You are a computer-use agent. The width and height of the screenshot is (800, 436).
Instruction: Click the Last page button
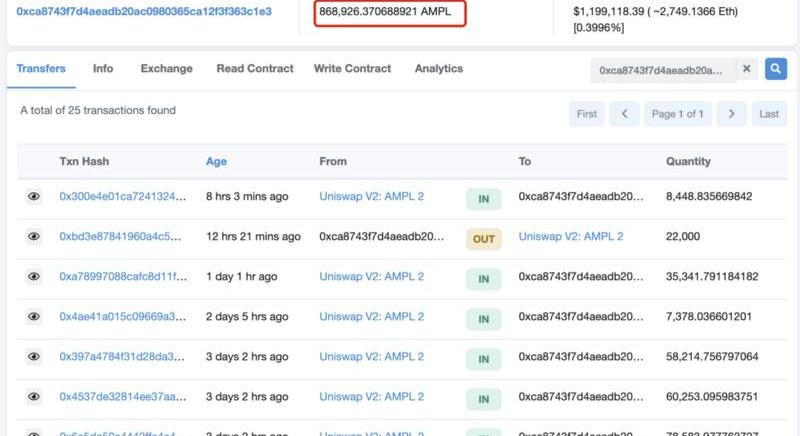coord(769,114)
